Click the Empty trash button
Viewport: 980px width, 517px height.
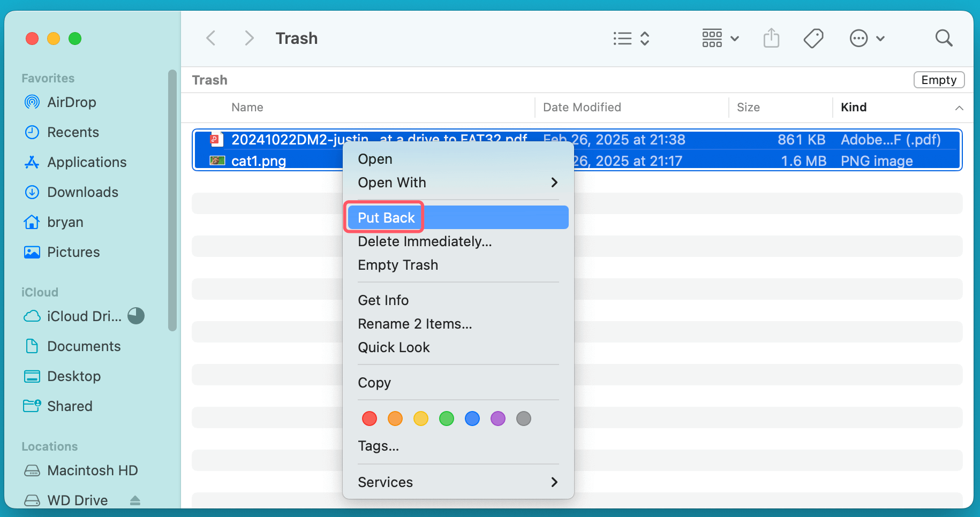[x=939, y=80]
